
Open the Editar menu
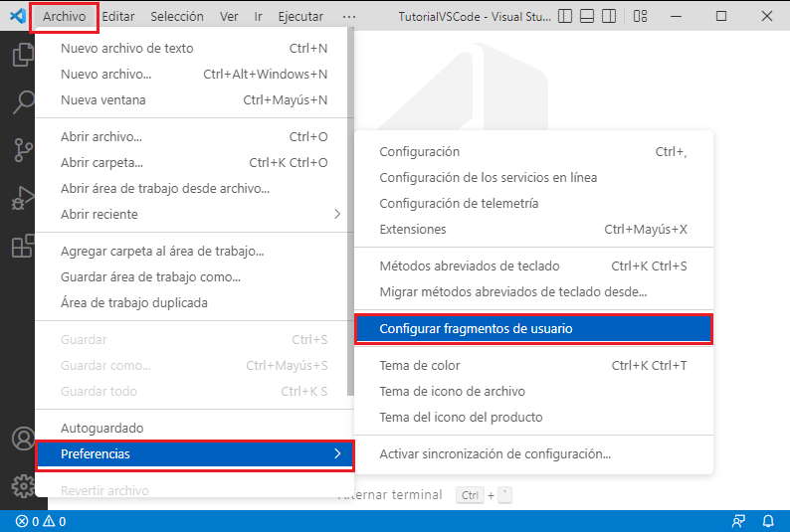coord(118,17)
